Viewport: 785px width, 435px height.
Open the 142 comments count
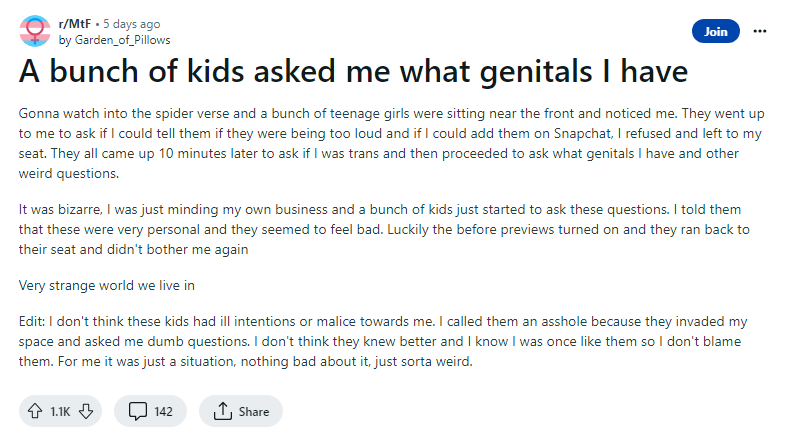pos(163,411)
